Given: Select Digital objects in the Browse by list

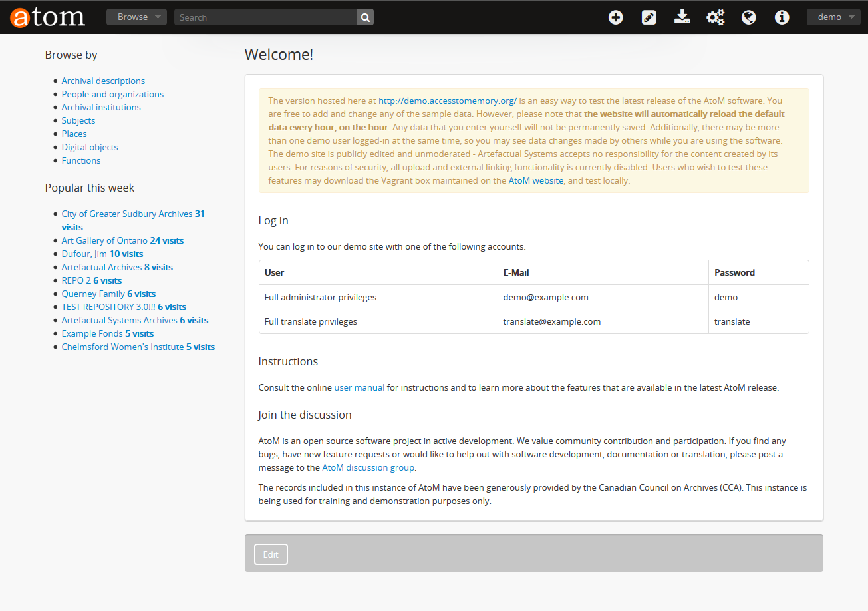Looking at the screenshot, I should [x=90, y=147].
